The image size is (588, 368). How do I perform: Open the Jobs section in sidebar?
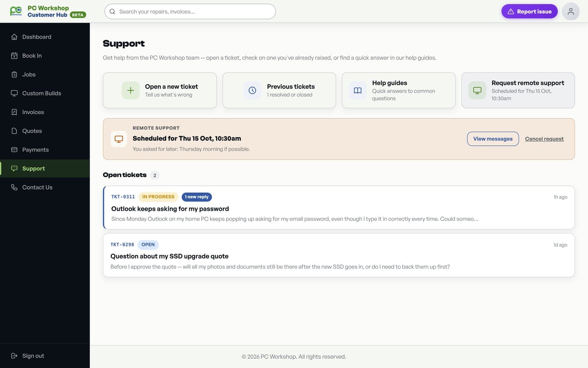tap(45, 74)
